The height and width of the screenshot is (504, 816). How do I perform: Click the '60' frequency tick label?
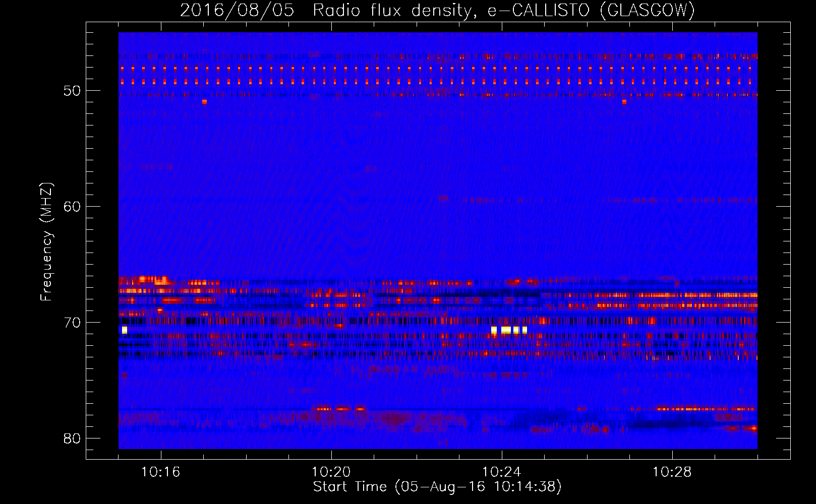point(72,207)
